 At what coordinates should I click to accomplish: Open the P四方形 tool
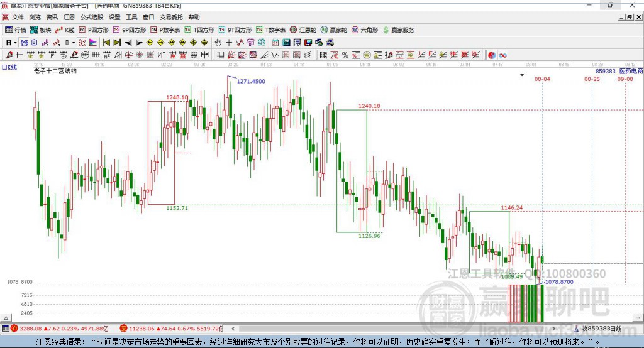[94, 30]
